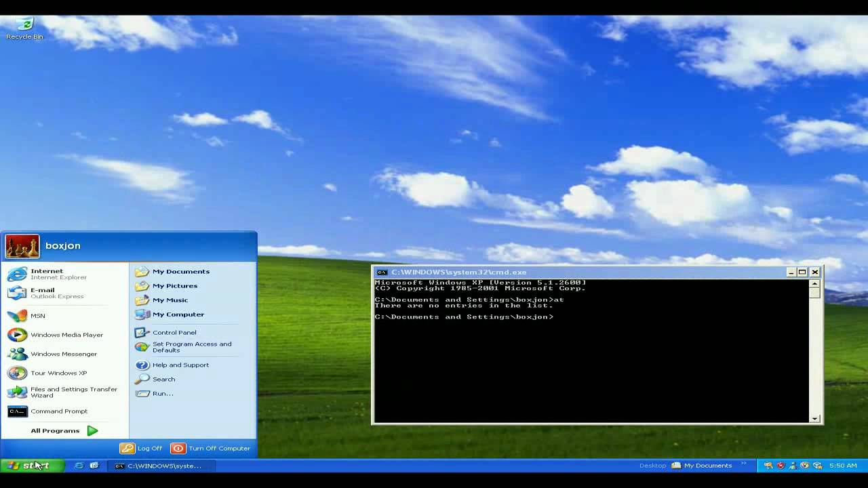Click Turn Off Computer button
868x488 pixels.
211,448
